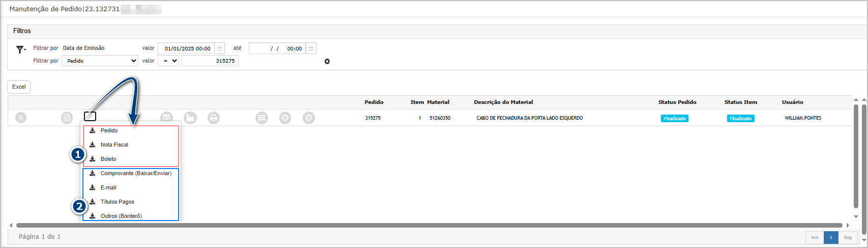Viewport: 868px width, 248px height.
Task: Add a new filter with plus icon
Action: tap(327, 61)
